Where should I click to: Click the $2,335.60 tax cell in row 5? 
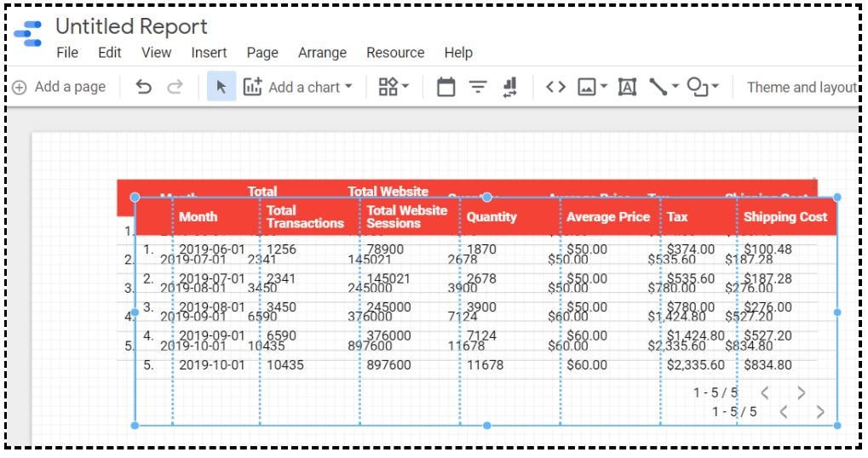695,365
